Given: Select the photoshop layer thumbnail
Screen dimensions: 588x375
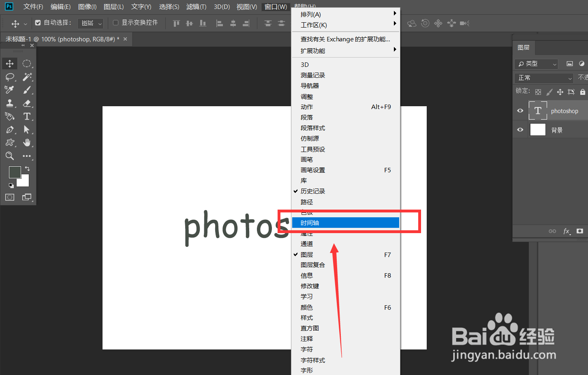Looking at the screenshot, I should coord(538,111).
